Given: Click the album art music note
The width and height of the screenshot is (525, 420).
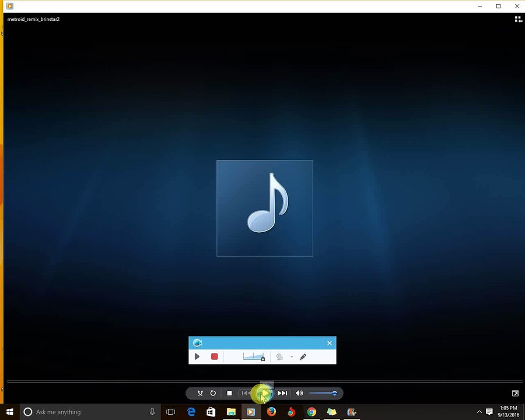Looking at the screenshot, I should point(265,208).
